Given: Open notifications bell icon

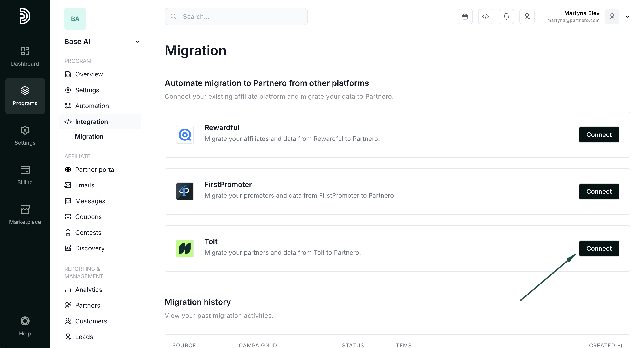Looking at the screenshot, I should [506, 17].
